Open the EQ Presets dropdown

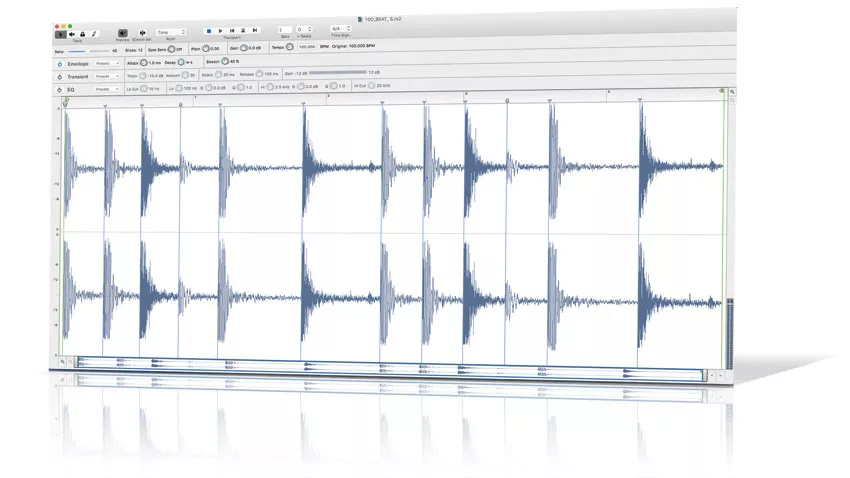point(105,88)
